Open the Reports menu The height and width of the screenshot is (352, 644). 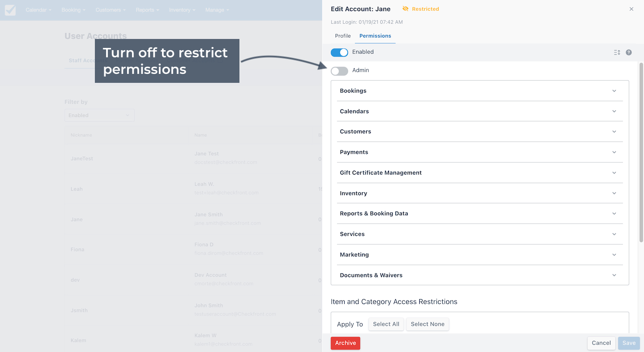pos(147,10)
